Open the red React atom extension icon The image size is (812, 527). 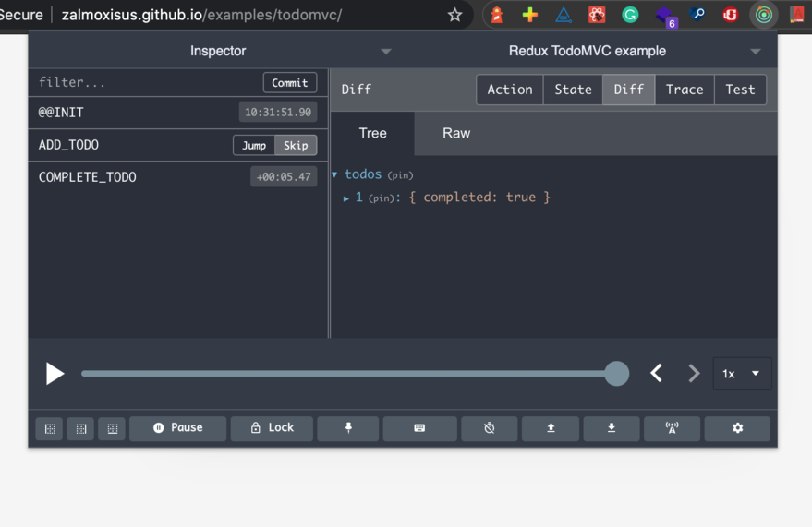click(x=597, y=15)
